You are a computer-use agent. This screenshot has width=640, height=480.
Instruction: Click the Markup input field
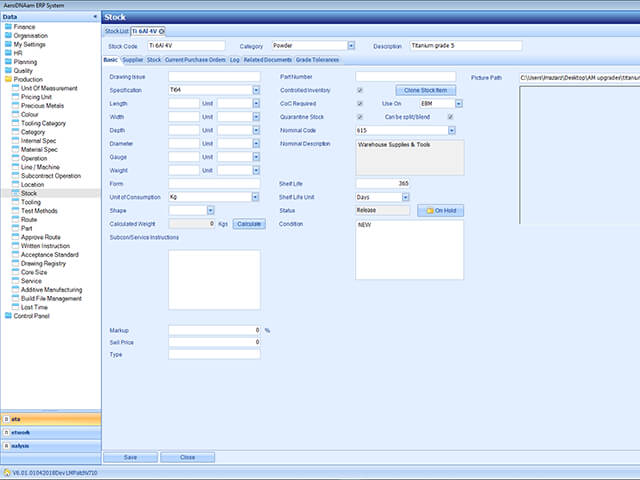(214, 330)
